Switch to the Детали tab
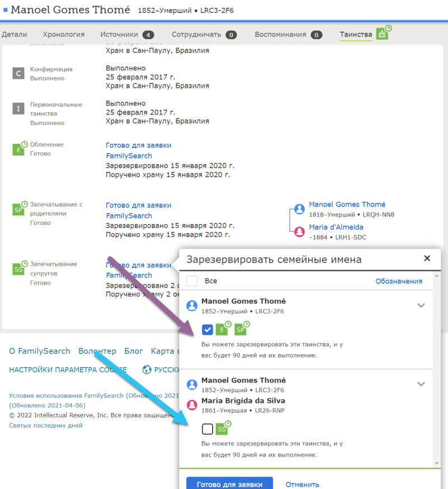 pos(15,34)
